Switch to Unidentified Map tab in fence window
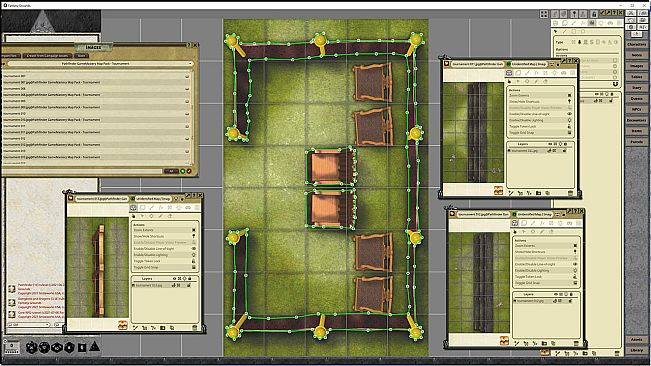The image size is (651, 366). click(153, 199)
